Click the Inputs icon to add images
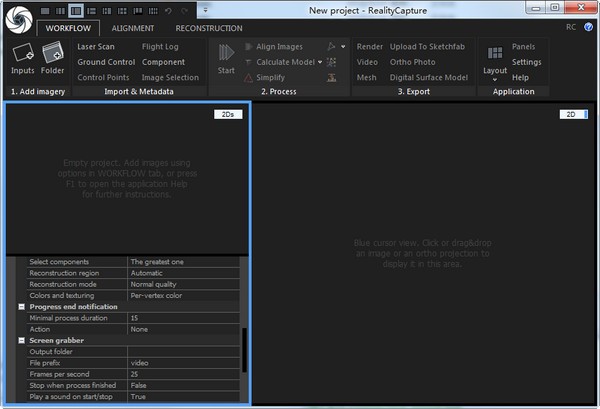The height and width of the screenshot is (409, 600). pyautogui.click(x=23, y=56)
